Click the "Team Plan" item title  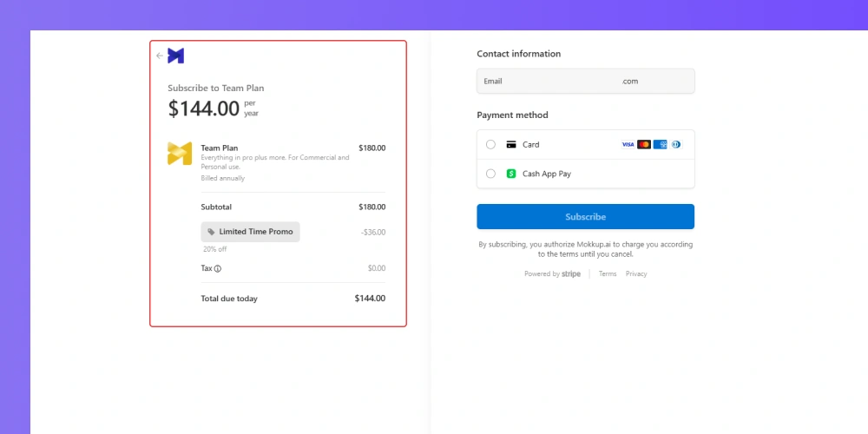pyautogui.click(x=220, y=148)
